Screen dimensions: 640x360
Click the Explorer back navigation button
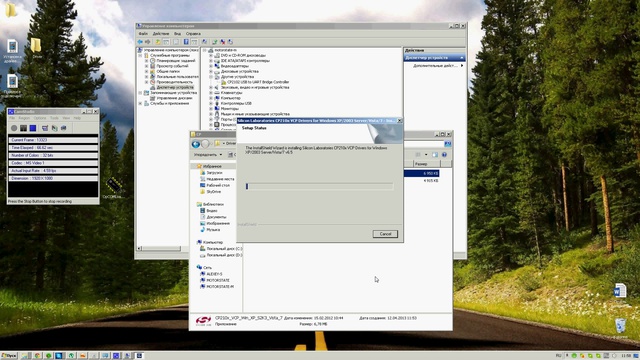point(196,144)
